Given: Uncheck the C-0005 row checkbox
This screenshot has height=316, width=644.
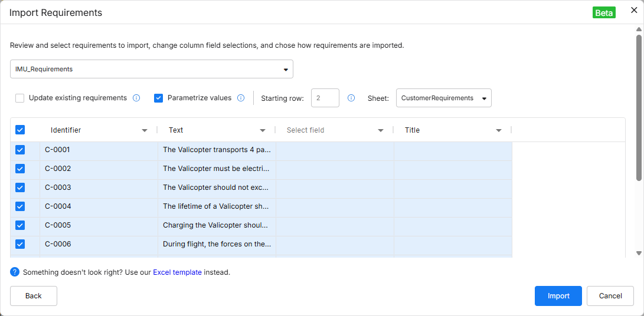Looking at the screenshot, I should click(20, 225).
